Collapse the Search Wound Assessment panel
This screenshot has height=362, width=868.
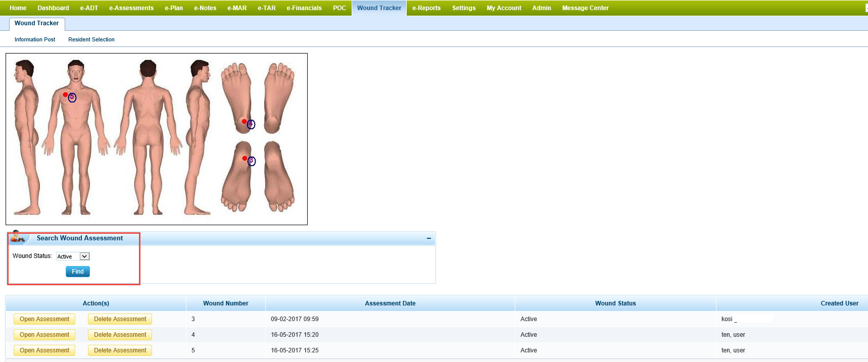(428, 238)
